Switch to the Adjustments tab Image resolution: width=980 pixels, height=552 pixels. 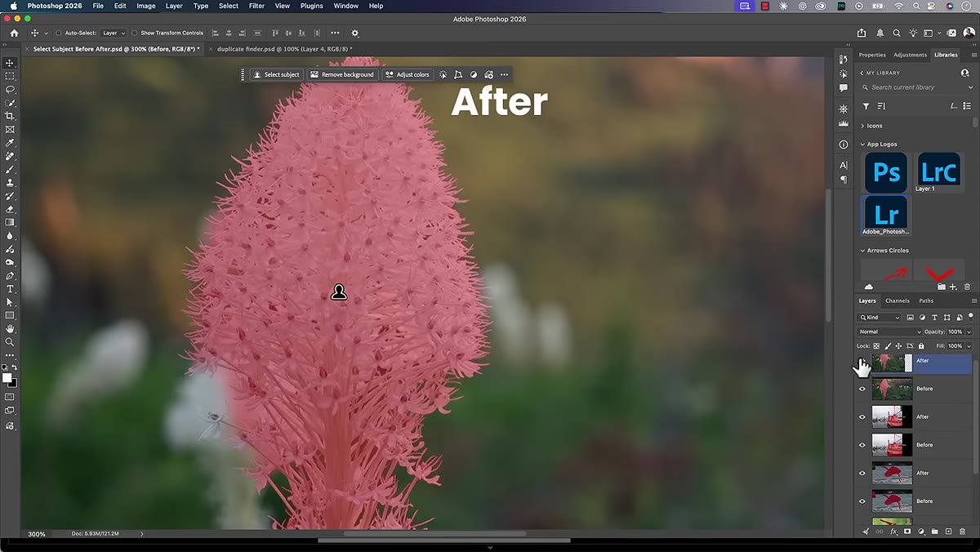pos(910,55)
